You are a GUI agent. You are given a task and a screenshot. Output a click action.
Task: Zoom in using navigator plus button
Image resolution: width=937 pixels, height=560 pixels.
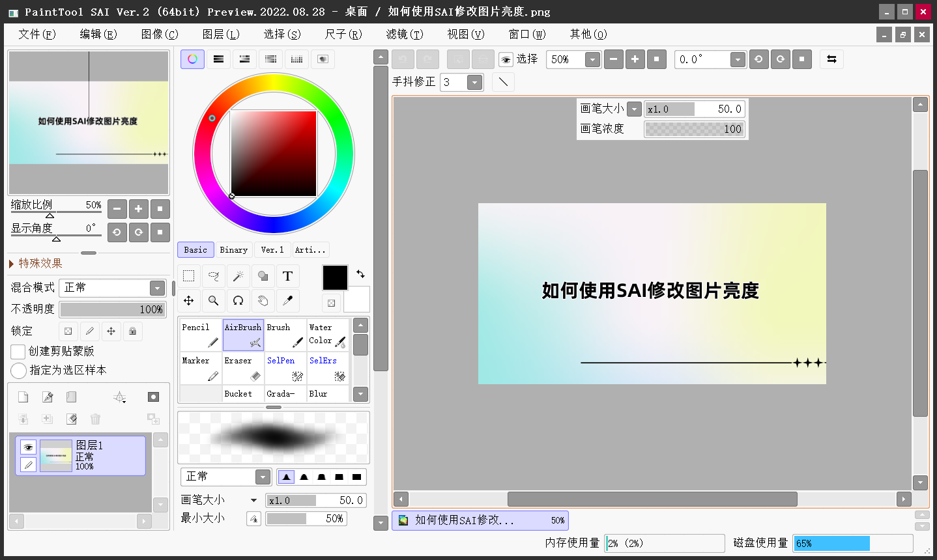click(x=139, y=209)
